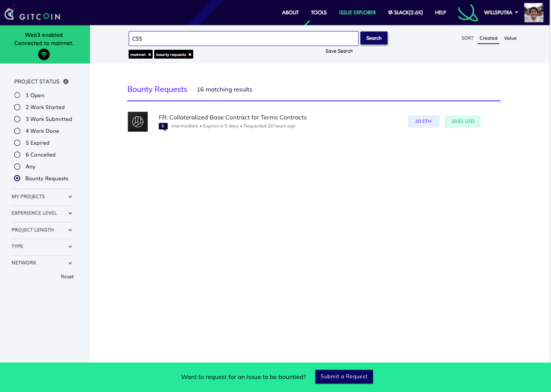The height and width of the screenshot is (392, 551).
Task: Open the user profile avatar
Action: pos(534,13)
